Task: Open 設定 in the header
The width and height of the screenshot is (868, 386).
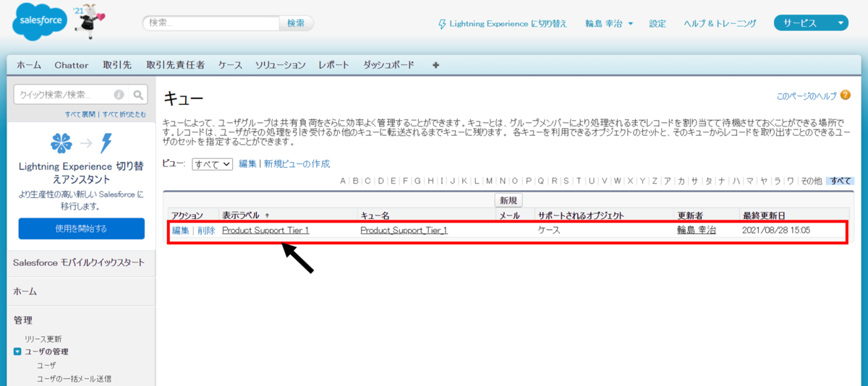Action: (x=658, y=24)
